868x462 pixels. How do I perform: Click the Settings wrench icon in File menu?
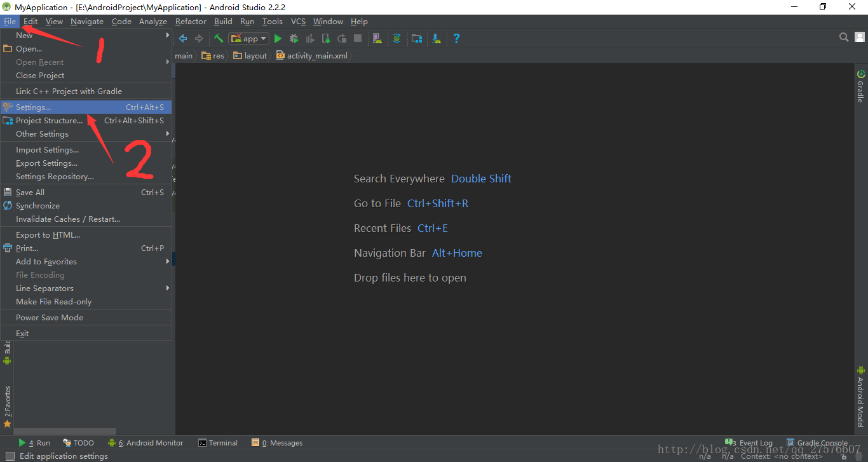[8, 107]
